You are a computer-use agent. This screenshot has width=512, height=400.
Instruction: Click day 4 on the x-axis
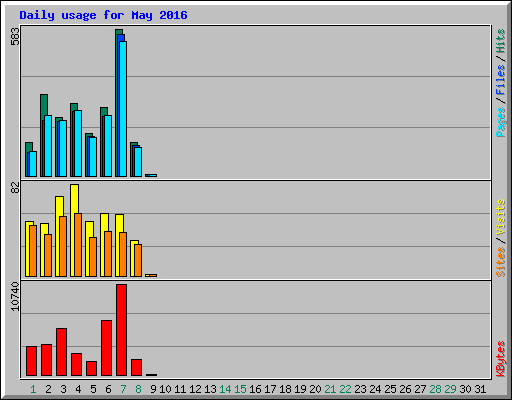click(78, 389)
